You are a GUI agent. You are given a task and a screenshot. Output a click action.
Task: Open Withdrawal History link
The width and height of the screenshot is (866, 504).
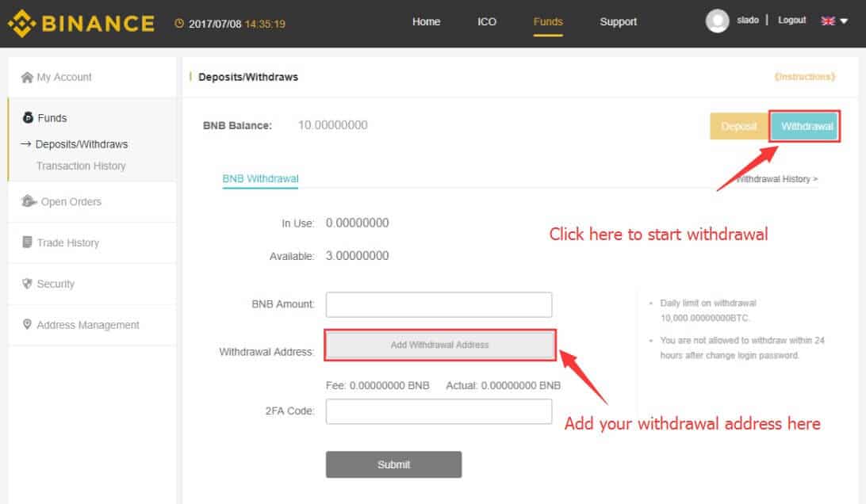click(x=776, y=179)
